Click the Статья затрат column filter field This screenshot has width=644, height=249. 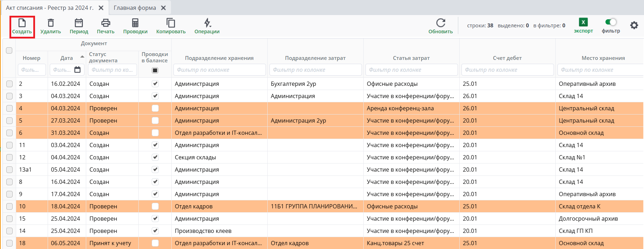(411, 70)
